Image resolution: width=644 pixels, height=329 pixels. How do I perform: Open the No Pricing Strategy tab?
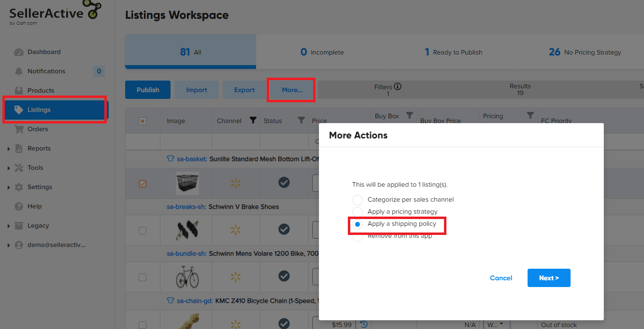coord(585,52)
